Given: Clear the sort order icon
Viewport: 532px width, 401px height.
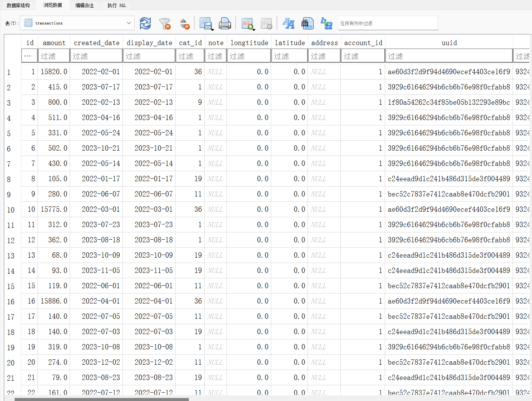Looking at the screenshot, I should point(185,23).
